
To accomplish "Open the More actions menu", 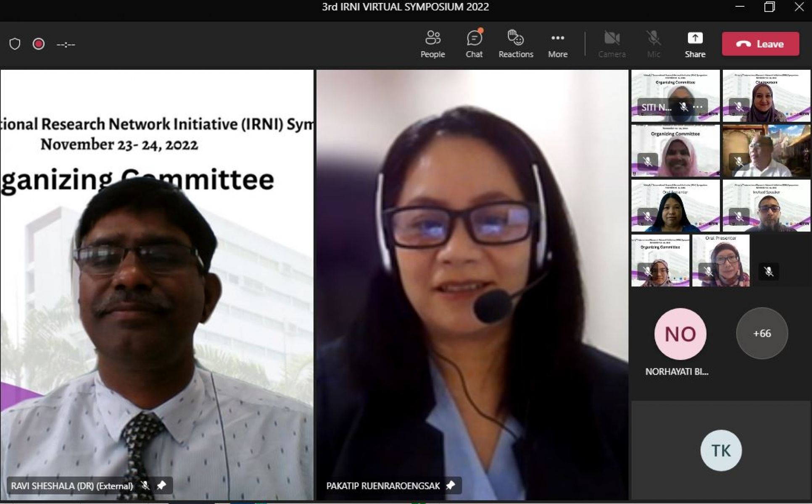I will pyautogui.click(x=558, y=44).
